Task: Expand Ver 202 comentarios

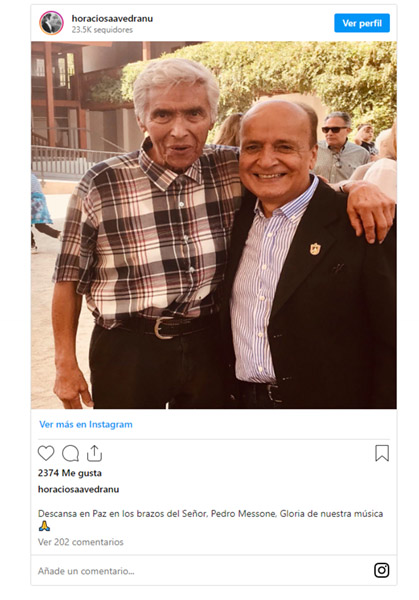Action: click(80, 542)
